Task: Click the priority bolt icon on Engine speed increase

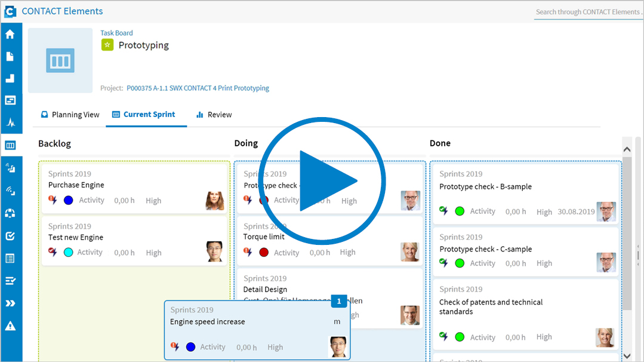Action: pos(175,346)
